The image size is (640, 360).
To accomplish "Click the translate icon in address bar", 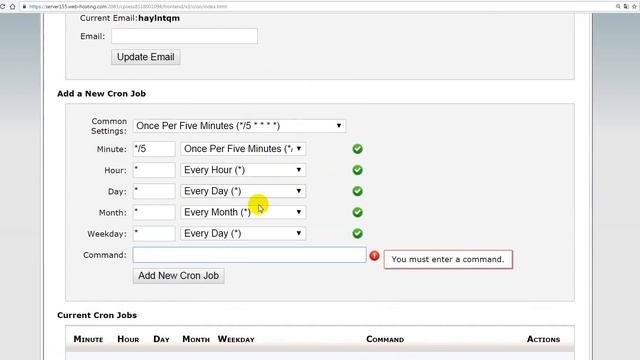I will point(626,7).
